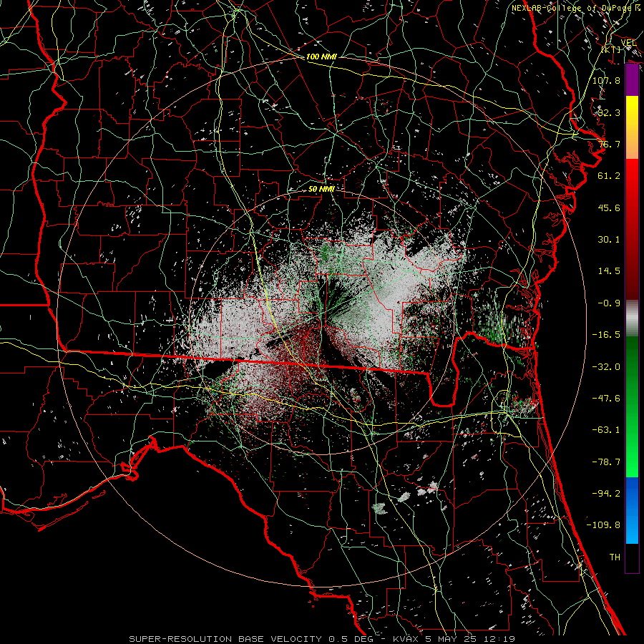
Task: Pick the green band of the velocity scale
Action: (x=632, y=406)
